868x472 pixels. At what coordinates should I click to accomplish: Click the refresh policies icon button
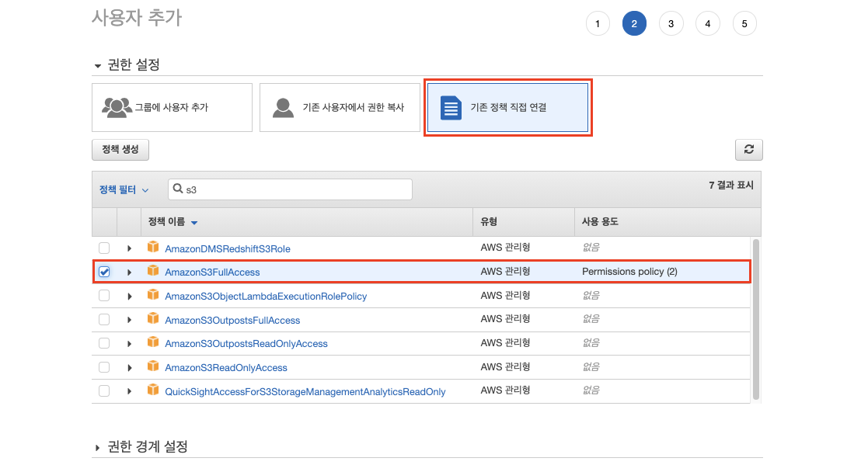click(x=748, y=149)
